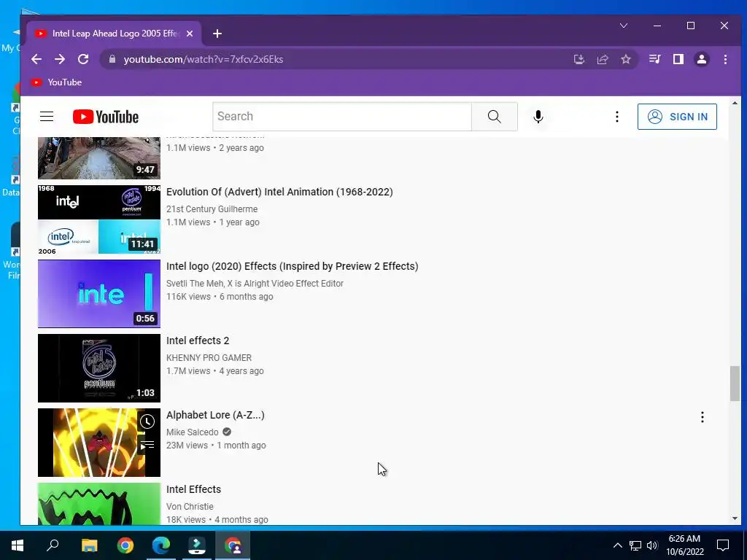The height and width of the screenshot is (560, 747).
Task: Open Mike Salcedo channel name
Action: [x=193, y=432]
